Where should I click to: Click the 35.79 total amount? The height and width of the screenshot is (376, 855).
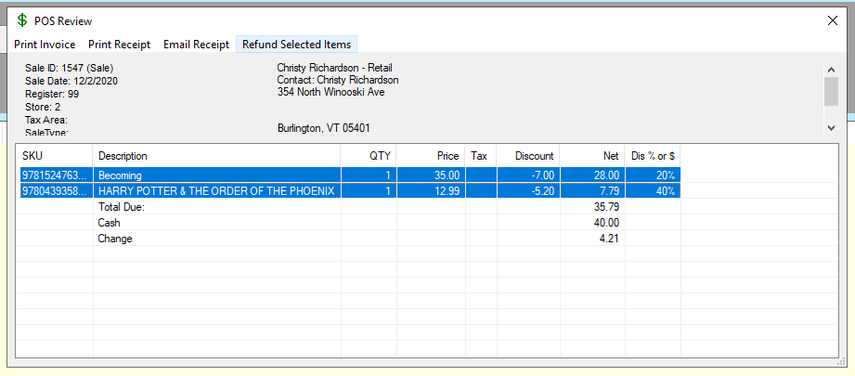click(x=606, y=207)
